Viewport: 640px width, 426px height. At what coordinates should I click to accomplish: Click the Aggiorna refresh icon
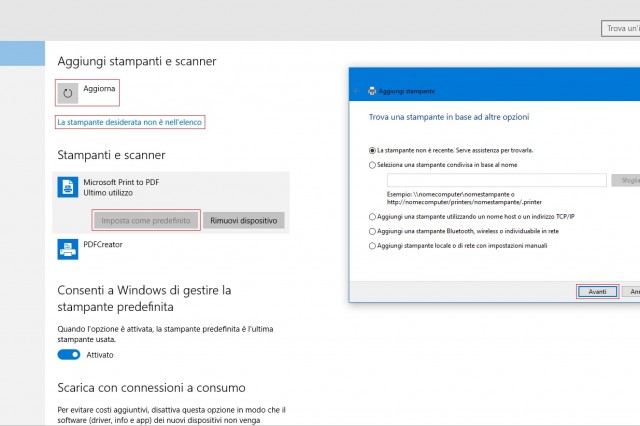[x=68, y=93]
